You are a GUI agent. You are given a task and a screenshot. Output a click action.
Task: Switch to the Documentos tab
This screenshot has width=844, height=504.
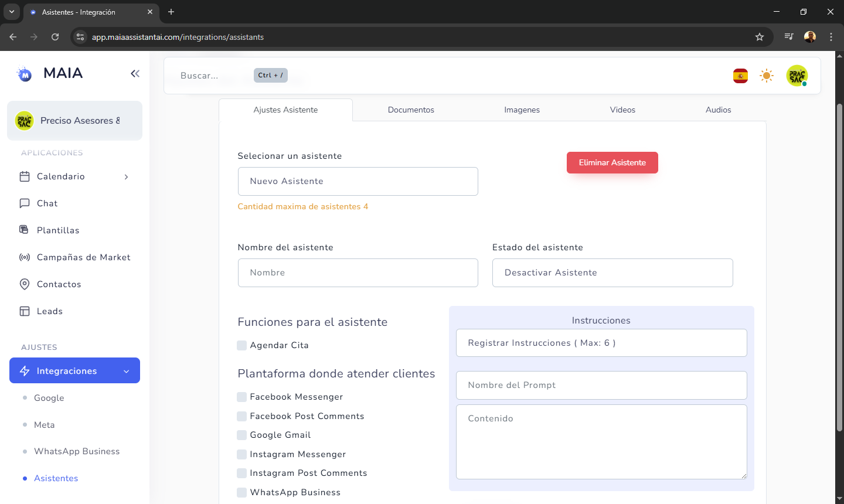[411, 110]
